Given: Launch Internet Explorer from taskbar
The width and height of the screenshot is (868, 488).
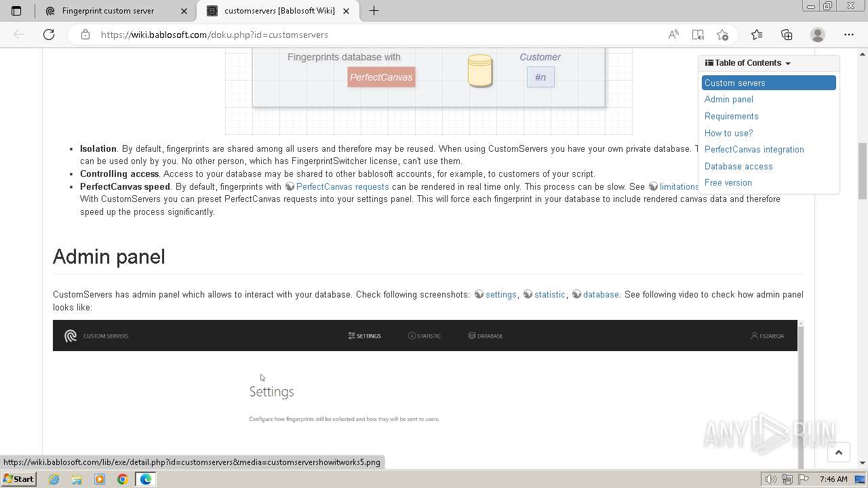Looking at the screenshot, I should pyautogui.click(x=54, y=479).
